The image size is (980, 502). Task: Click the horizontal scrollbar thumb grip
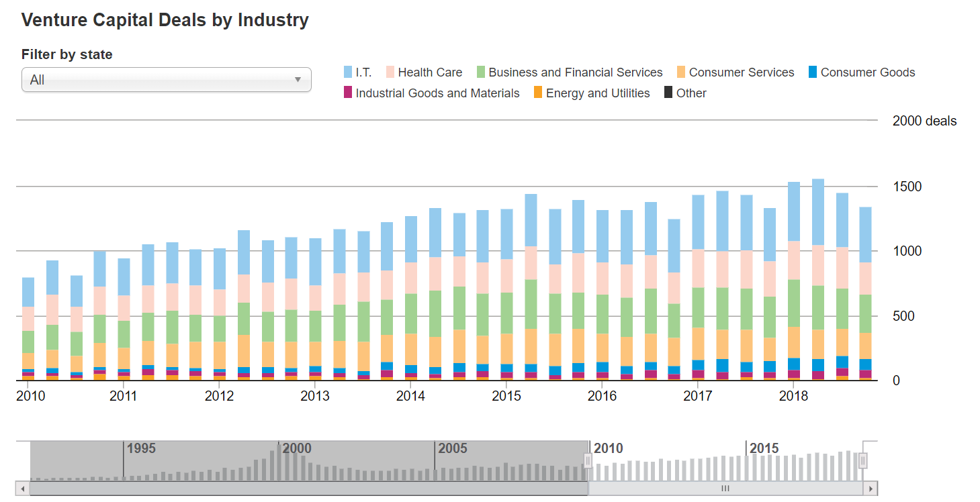click(725, 489)
